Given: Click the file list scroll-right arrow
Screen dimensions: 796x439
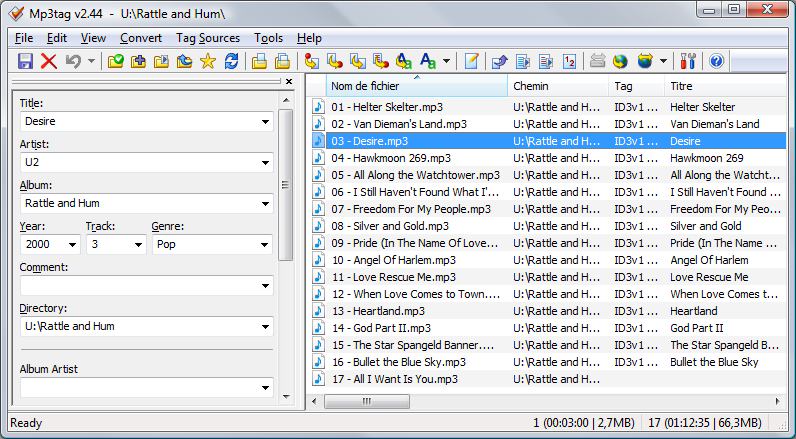Looking at the screenshot, I should pyautogui.click(x=777, y=401).
